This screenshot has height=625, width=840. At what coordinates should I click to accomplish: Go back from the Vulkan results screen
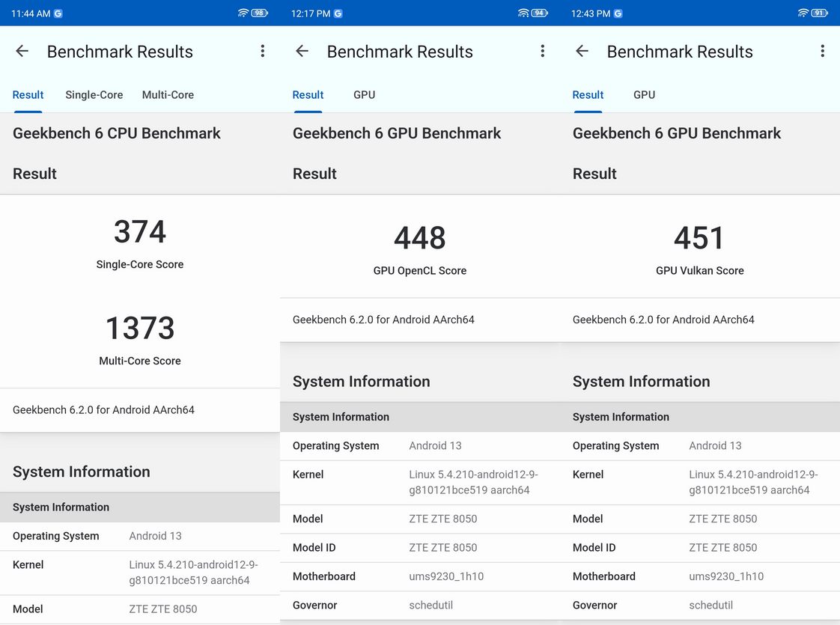click(582, 52)
